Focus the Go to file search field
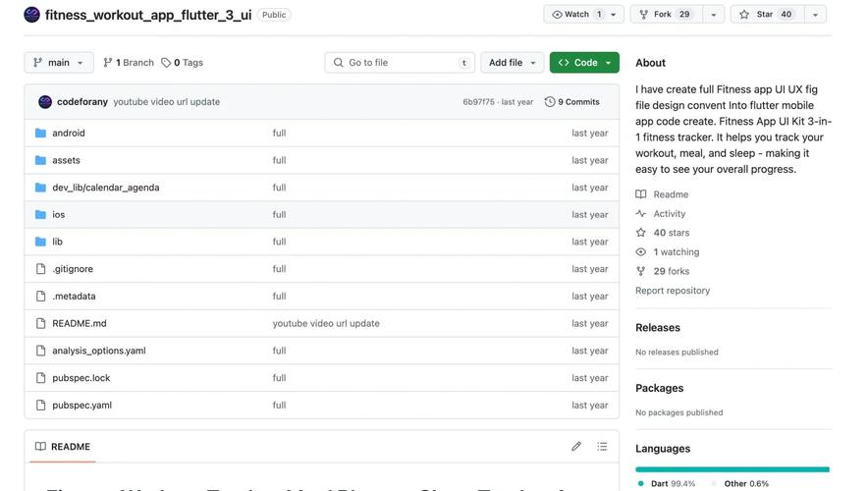868x491 pixels. click(x=400, y=63)
